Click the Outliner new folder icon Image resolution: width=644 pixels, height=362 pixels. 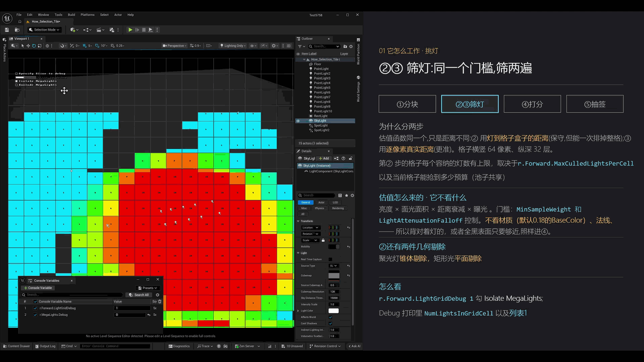pyautogui.click(x=345, y=46)
